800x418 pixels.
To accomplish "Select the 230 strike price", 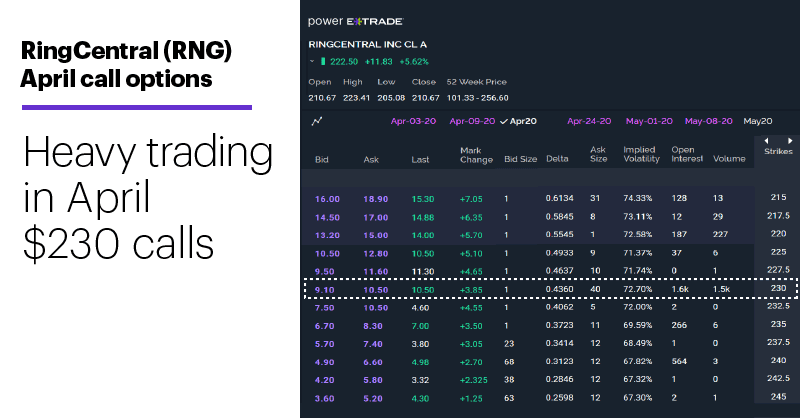I will pyautogui.click(x=778, y=288).
